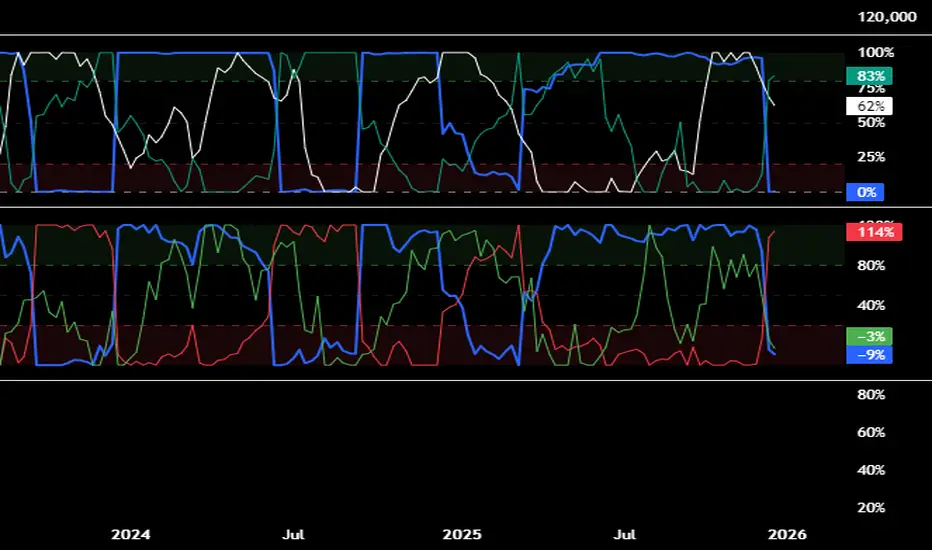Image resolution: width=932 pixels, height=550 pixels.
Task: Click the 20% label on bottom pane scale
Action: click(871, 507)
